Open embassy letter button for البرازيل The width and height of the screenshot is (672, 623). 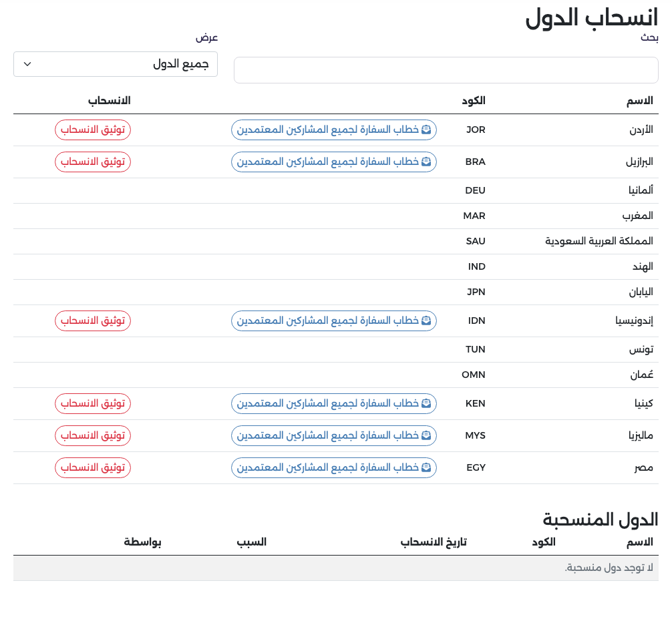(334, 162)
